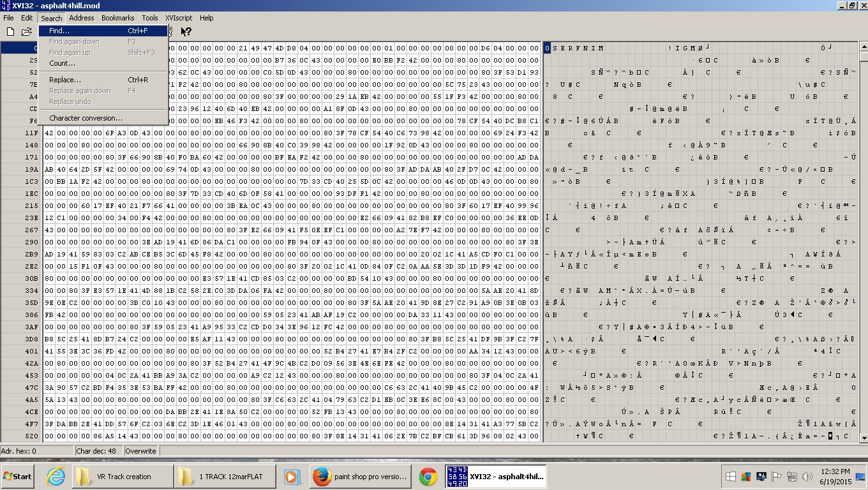
Task: Open the AVG antivirus tray icon
Action: coord(746,476)
